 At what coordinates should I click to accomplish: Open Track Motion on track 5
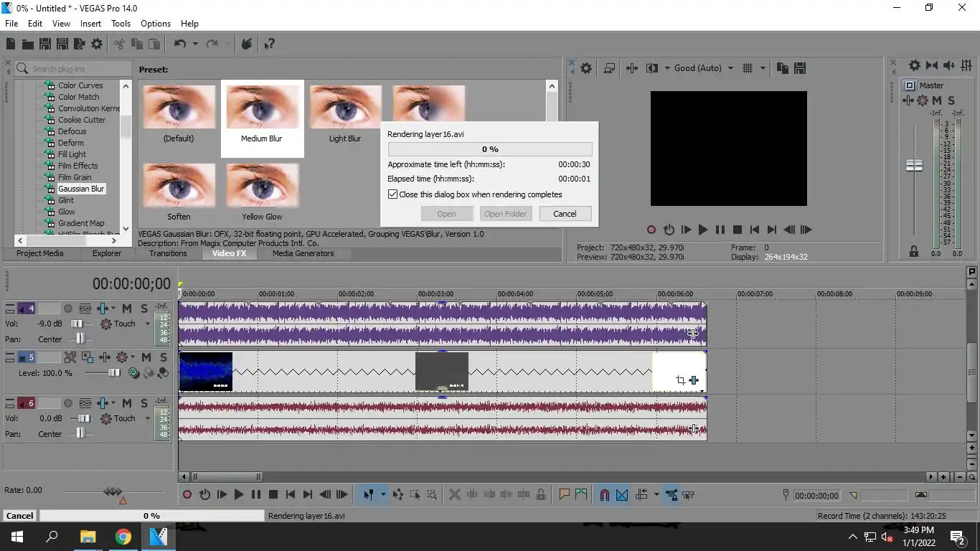coord(88,357)
